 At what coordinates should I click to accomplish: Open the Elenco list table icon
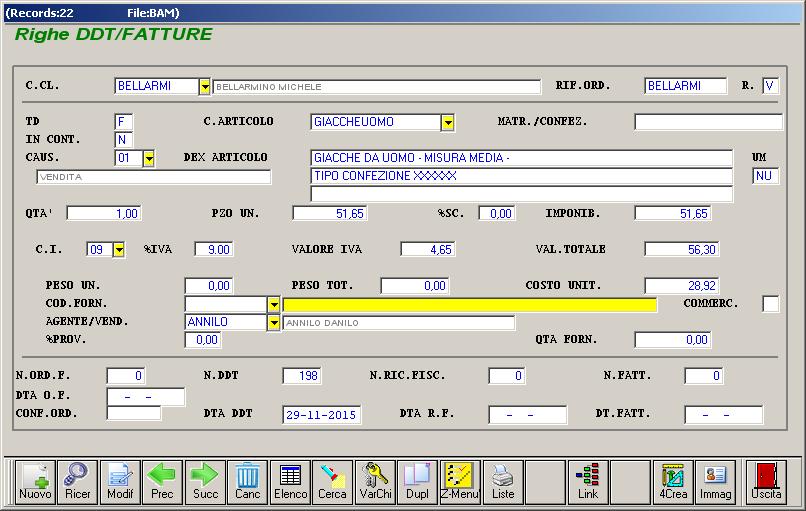[290, 482]
